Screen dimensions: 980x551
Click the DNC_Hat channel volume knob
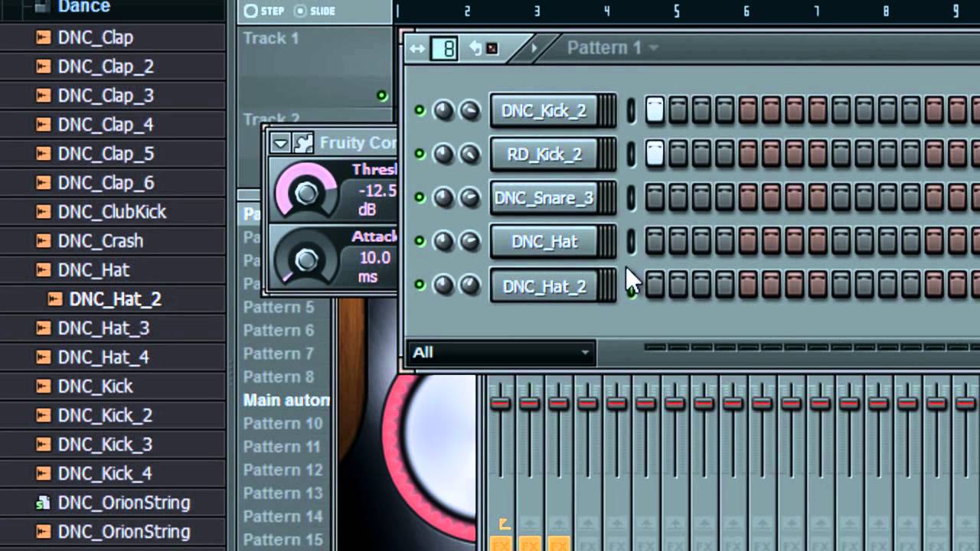tap(469, 242)
